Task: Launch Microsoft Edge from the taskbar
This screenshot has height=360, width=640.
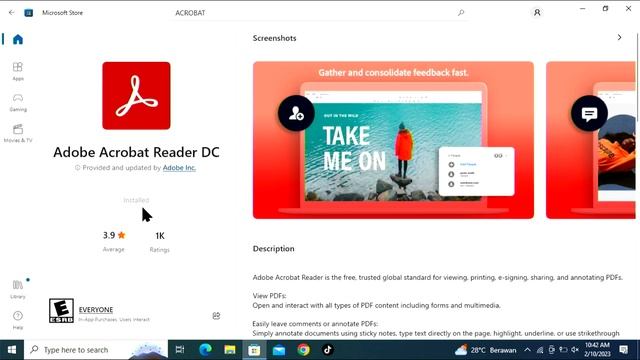Action: coord(205,350)
